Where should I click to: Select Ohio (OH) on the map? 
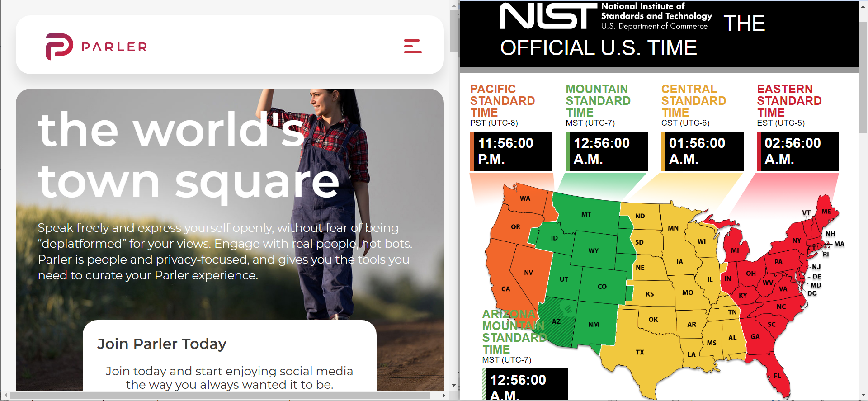[751, 274]
